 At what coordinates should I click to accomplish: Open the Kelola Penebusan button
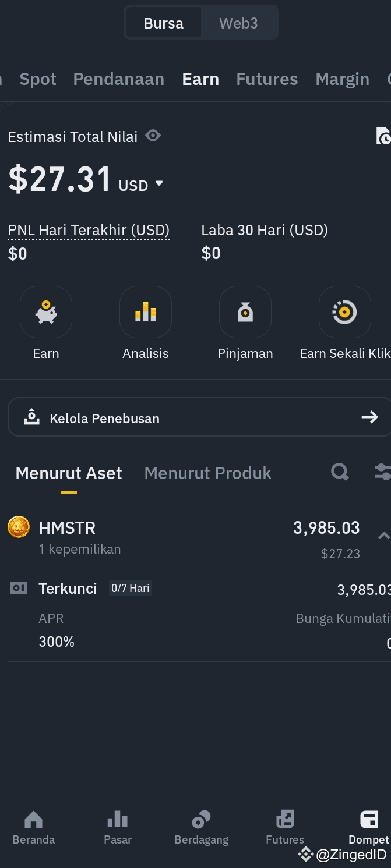pos(199,417)
